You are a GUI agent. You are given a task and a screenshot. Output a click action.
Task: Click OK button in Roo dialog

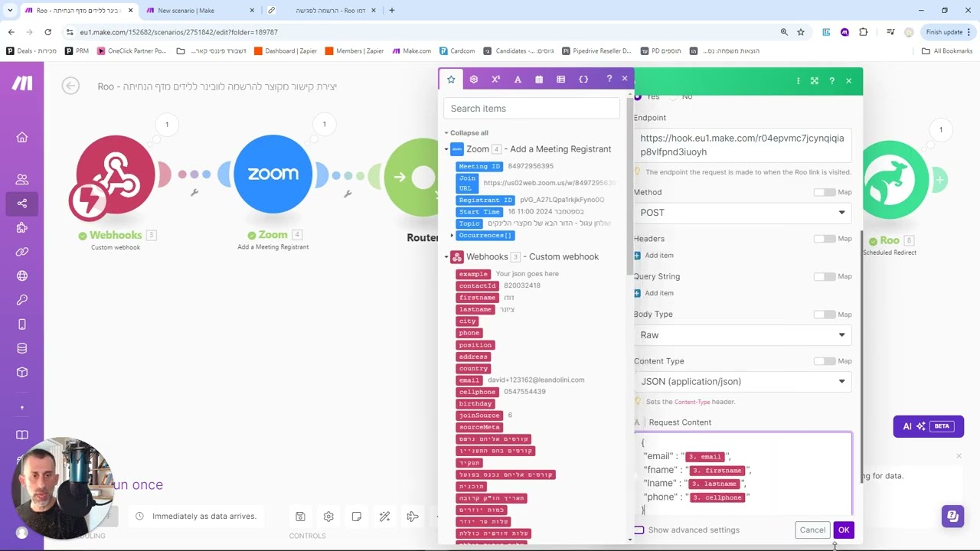[844, 530]
